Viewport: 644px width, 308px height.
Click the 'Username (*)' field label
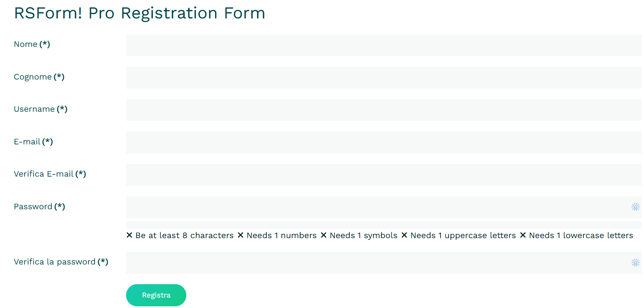coord(41,109)
